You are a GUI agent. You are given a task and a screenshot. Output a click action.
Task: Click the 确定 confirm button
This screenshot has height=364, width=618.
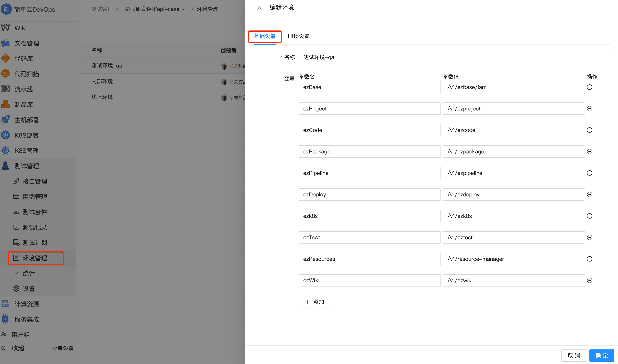coord(601,355)
